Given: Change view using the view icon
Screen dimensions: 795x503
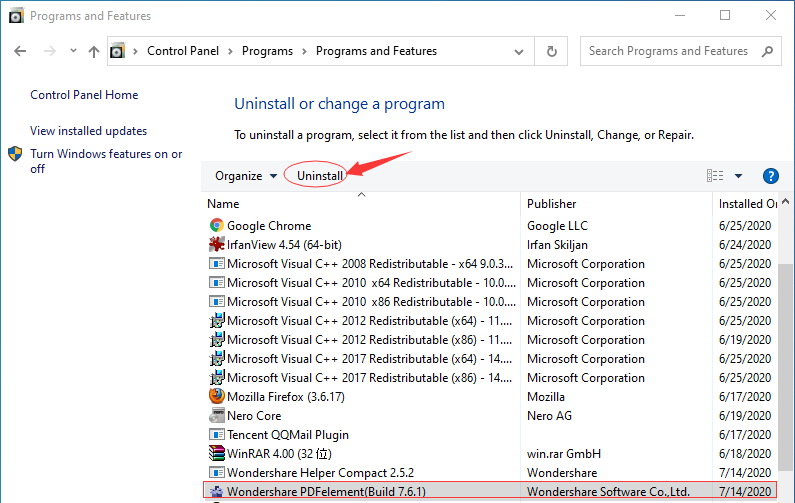Looking at the screenshot, I should click(x=715, y=176).
